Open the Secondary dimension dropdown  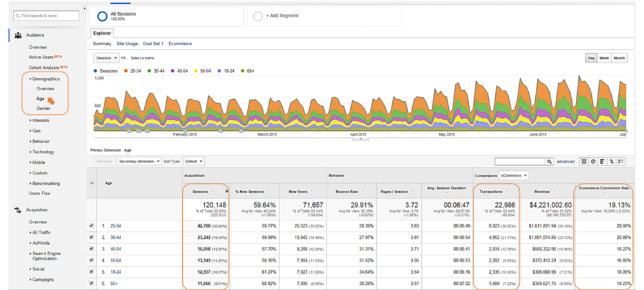click(139, 162)
